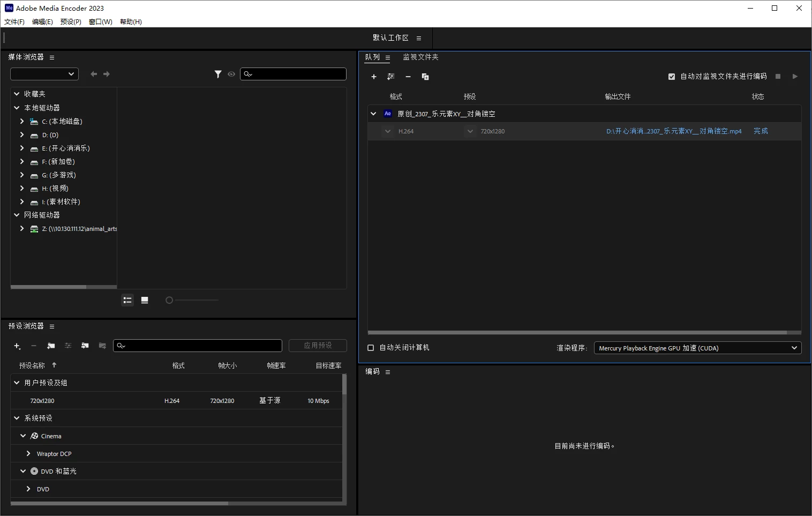
Task: Stop the queue encoding
Action: pyautogui.click(x=778, y=76)
